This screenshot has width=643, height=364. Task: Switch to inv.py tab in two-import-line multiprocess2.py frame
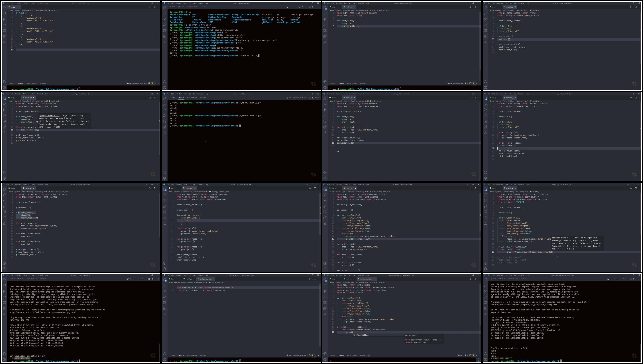tap(173, 279)
